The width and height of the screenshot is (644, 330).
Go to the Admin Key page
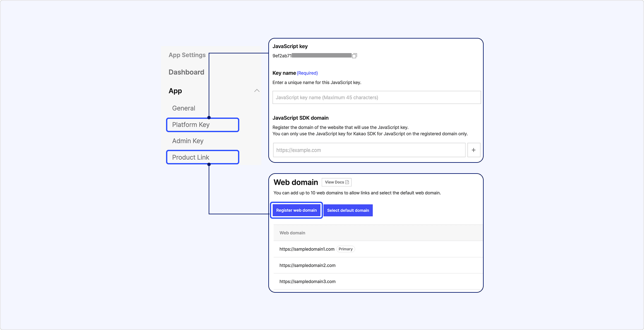(x=188, y=141)
